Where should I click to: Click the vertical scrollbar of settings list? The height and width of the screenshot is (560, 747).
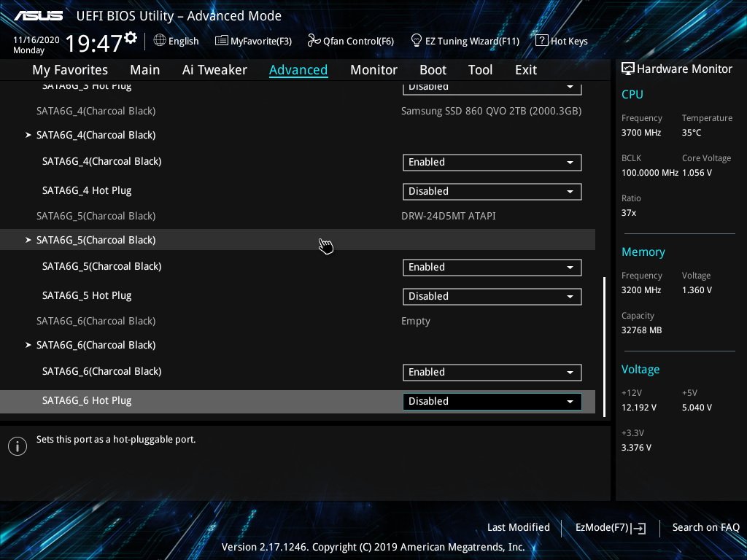605,346
